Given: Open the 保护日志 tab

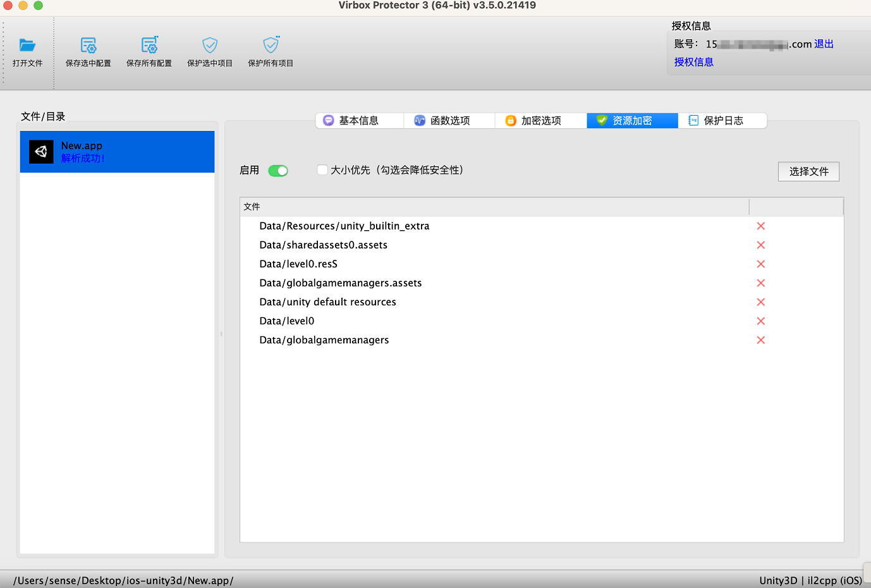Looking at the screenshot, I should click(722, 121).
